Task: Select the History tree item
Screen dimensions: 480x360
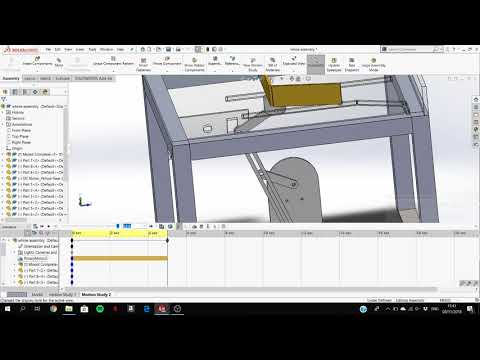Action: click(18, 112)
